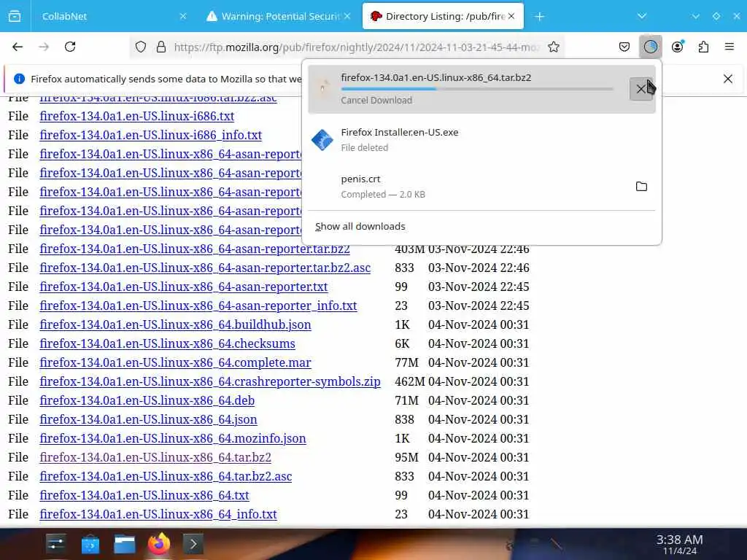The width and height of the screenshot is (747, 560).
Task: Download the linux-x86_64.deb link
Action: coord(147,400)
